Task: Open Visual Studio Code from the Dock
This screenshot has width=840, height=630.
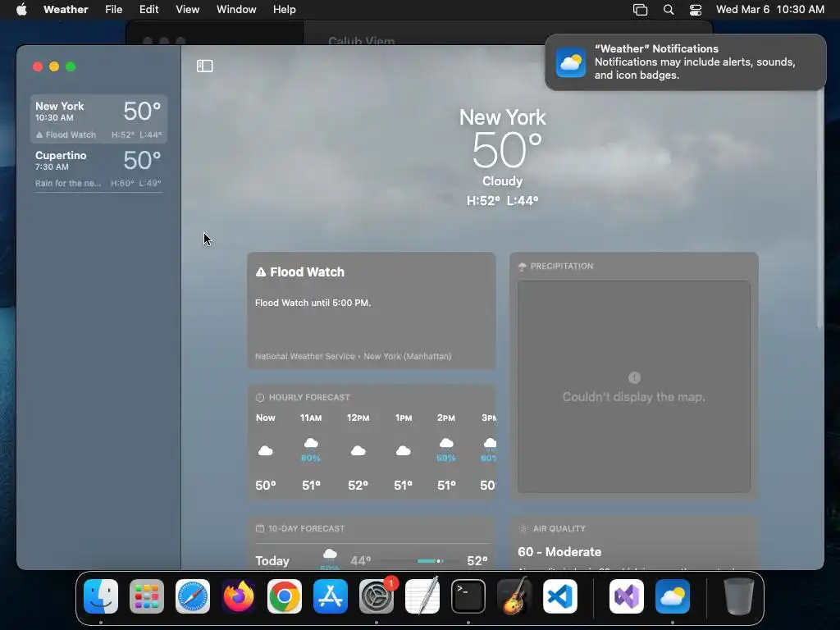Action: [560, 596]
